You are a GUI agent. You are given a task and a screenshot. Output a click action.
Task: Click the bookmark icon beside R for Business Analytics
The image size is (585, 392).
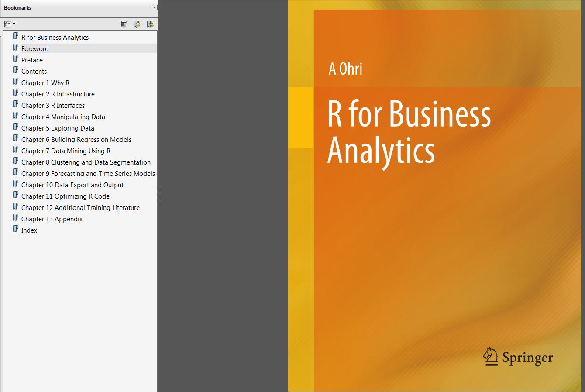coord(16,36)
